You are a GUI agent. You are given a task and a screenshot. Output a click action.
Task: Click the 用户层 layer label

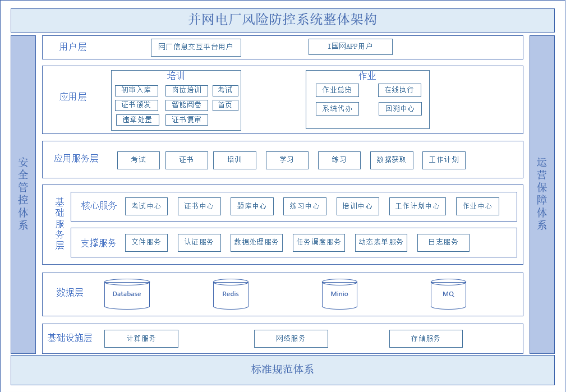click(x=72, y=47)
